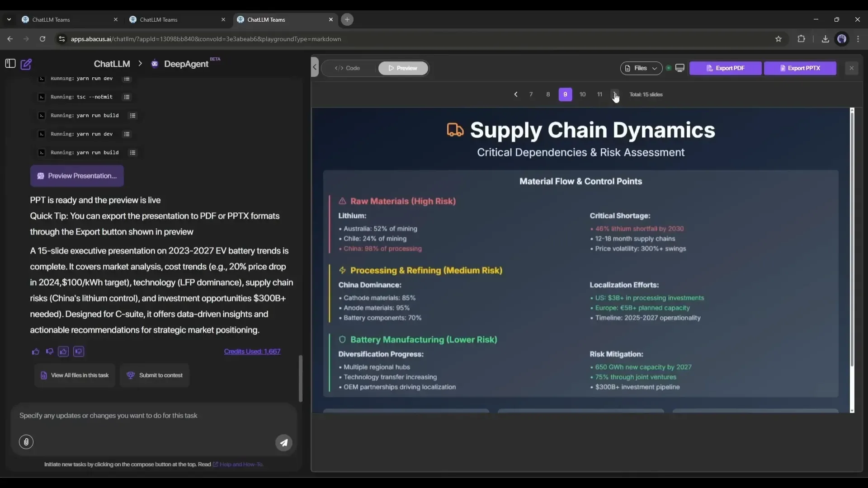Open the Files dropdown
The width and height of the screenshot is (868, 488).
click(641, 68)
